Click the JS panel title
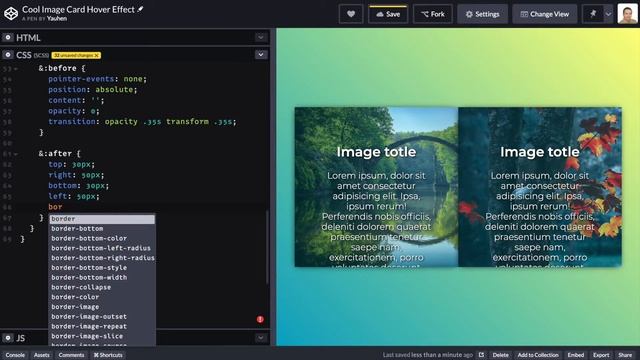Image resolution: width=640 pixels, height=360 pixels. tap(20, 338)
